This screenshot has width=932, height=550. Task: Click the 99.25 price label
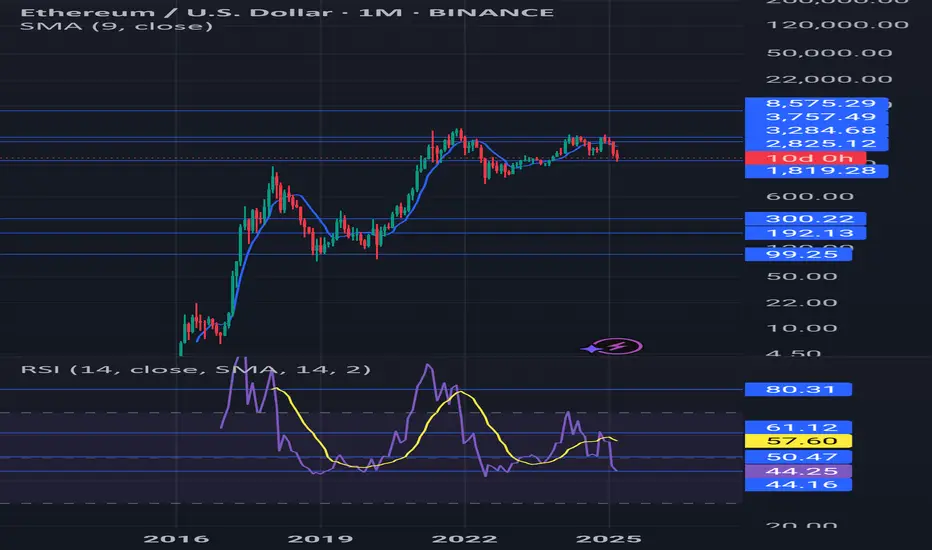point(798,254)
